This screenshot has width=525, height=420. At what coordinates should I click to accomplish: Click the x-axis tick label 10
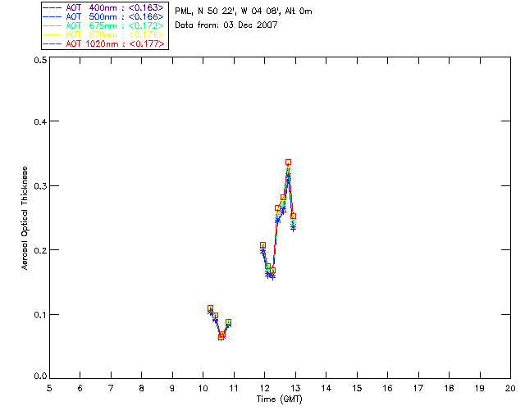(x=203, y=388)
